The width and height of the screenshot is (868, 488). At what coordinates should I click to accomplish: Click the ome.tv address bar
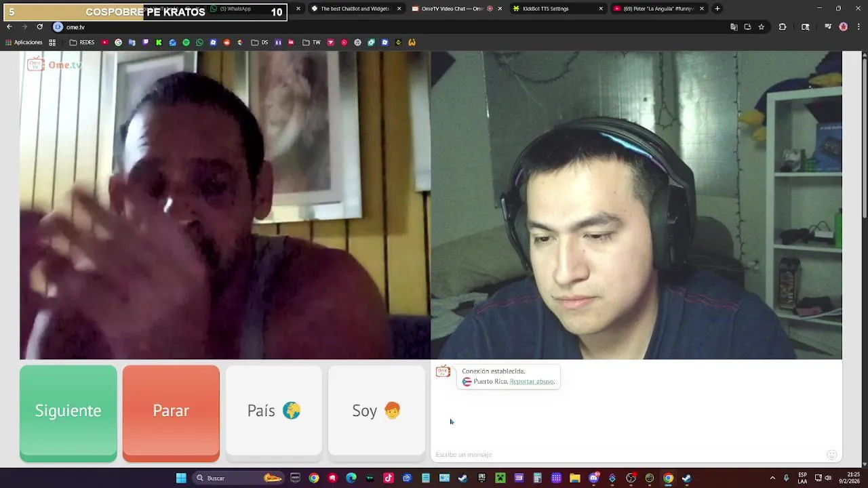(x=387, y=27)
